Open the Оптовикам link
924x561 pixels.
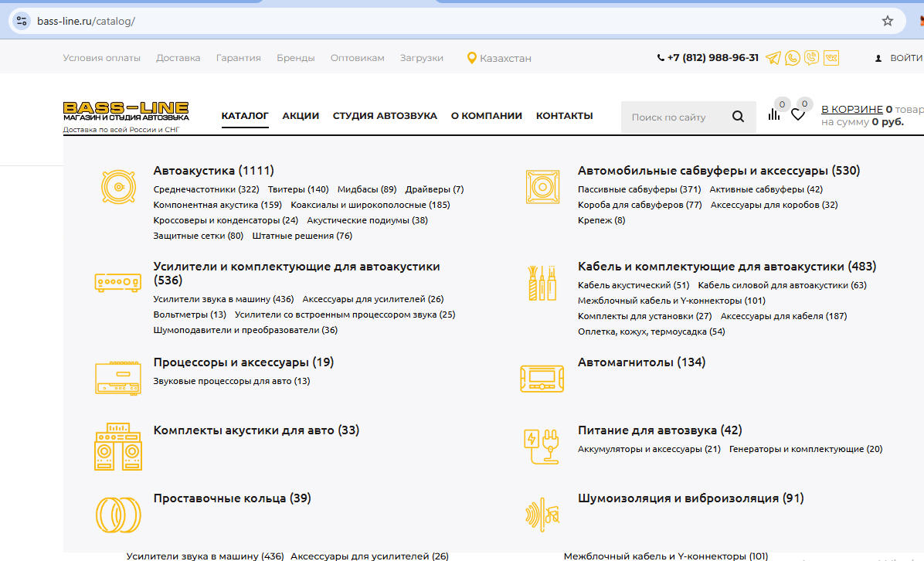357,58
